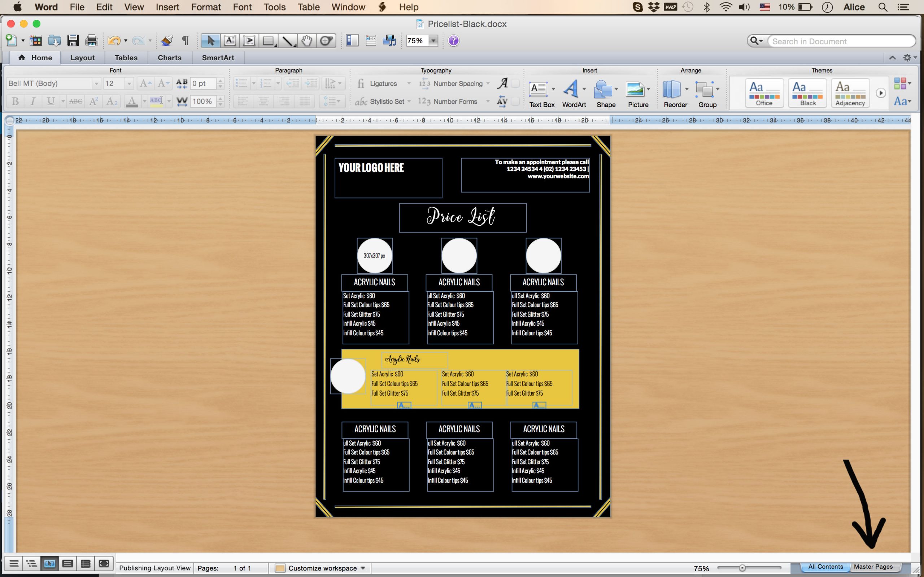
Task: Open the Format menu
Action: pyautogui.click(x=206, y=7)
